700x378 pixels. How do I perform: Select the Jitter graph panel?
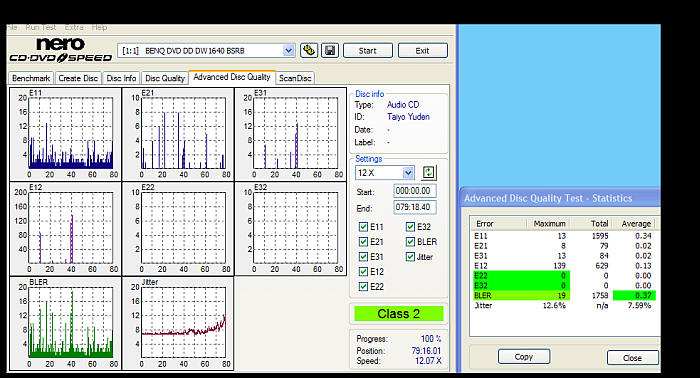click(x=178, y=323)
